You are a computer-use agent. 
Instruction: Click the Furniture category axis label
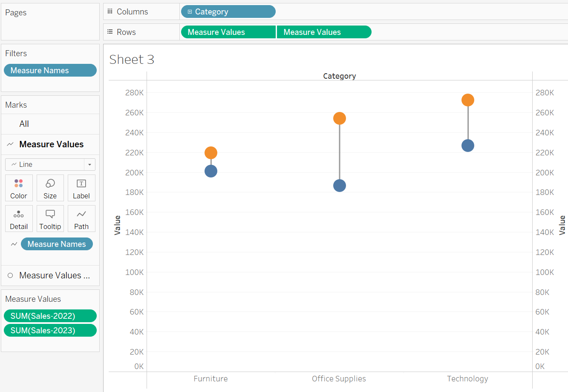tap(210, 378)
